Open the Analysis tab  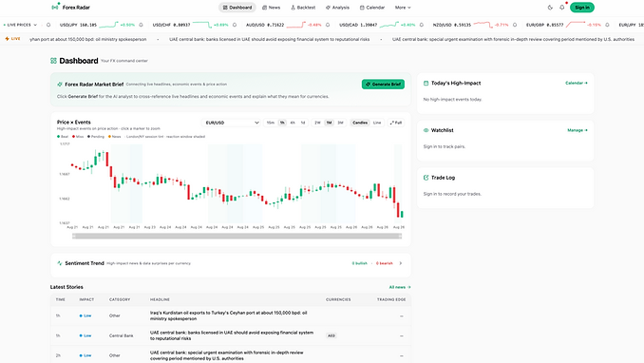click(337, 8)
